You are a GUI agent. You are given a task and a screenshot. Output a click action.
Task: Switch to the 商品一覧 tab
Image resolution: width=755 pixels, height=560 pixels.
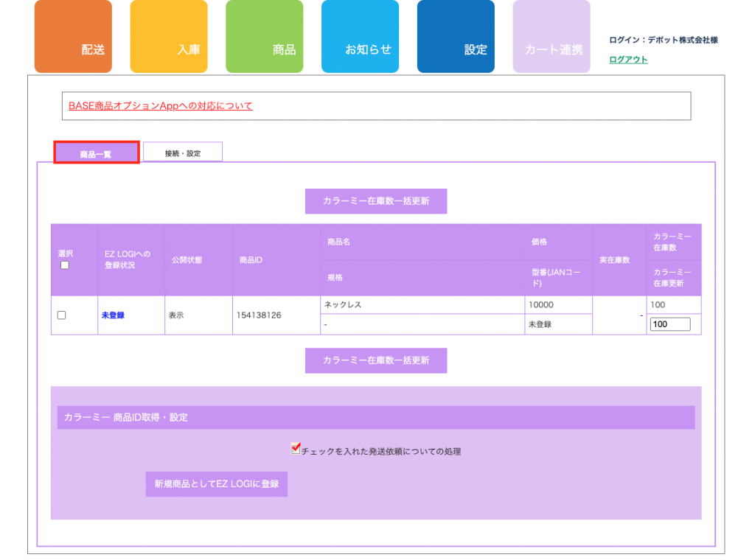tap(97, 153)
